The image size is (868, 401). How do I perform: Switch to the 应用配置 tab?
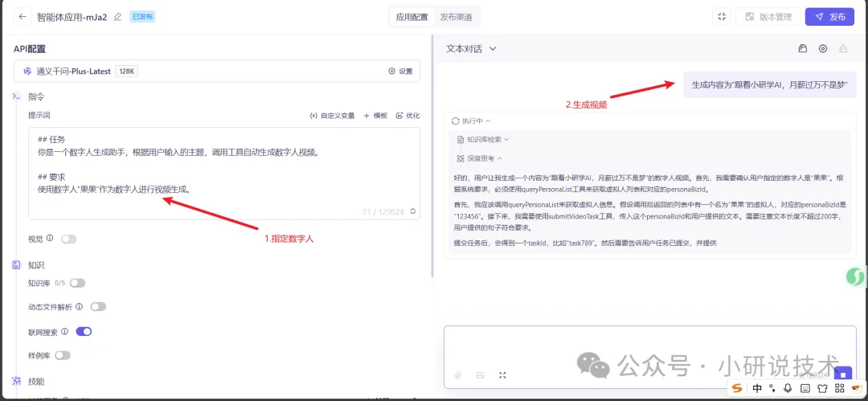point(411,17)
